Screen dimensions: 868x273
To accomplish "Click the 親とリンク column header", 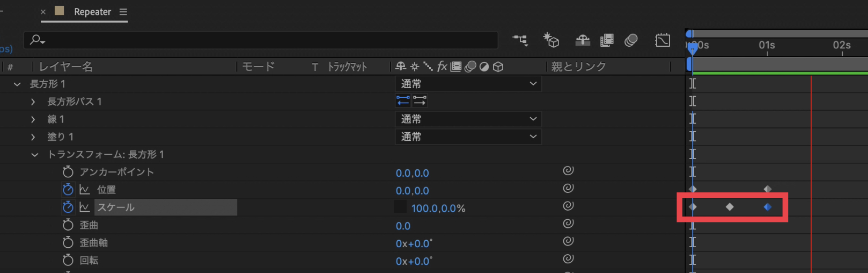I will (x=579, y=67).
